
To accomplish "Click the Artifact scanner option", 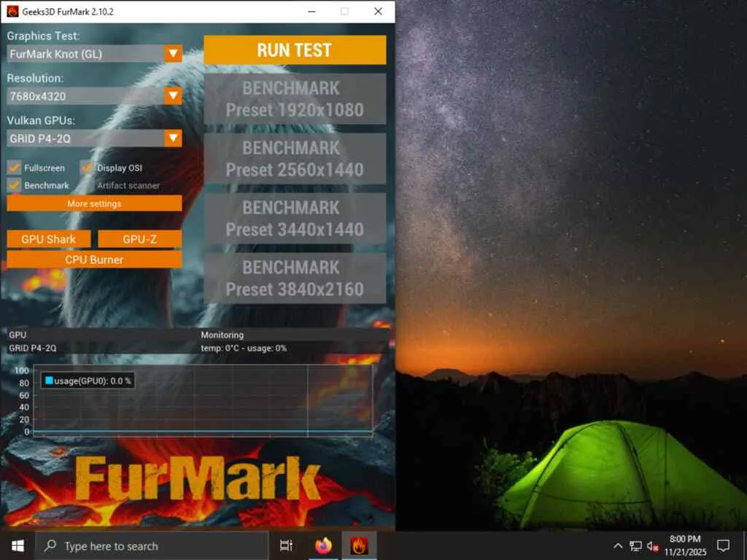I will pos(128,186).
